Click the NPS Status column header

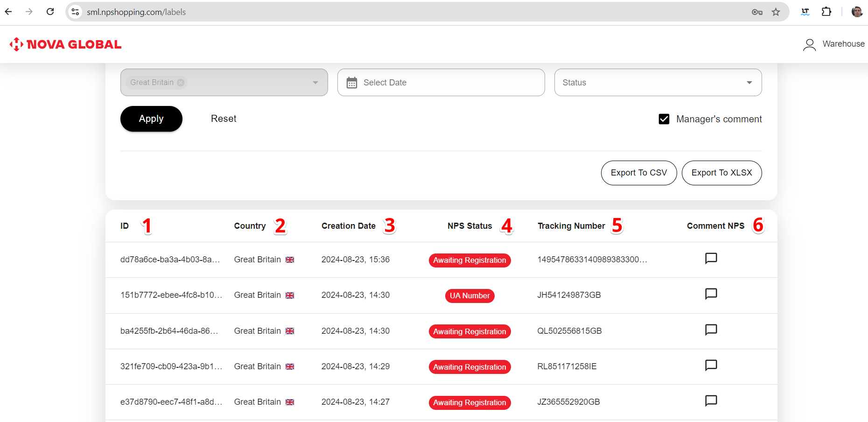point(469,226)
